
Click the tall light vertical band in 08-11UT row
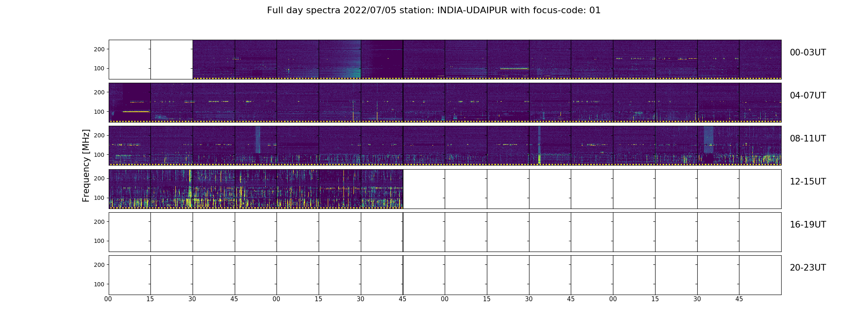pyautogui.click(x=258, y=140)
